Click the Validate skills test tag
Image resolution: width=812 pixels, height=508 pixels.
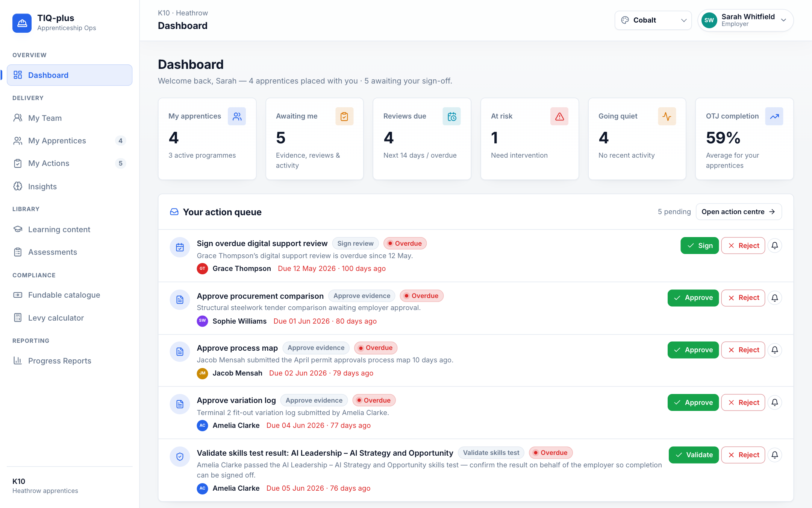coord(491,453)
